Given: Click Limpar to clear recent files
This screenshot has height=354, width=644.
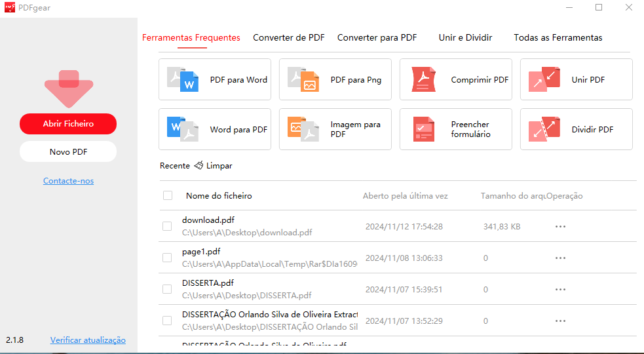Looking at the screenshot, I should (219, 166).
